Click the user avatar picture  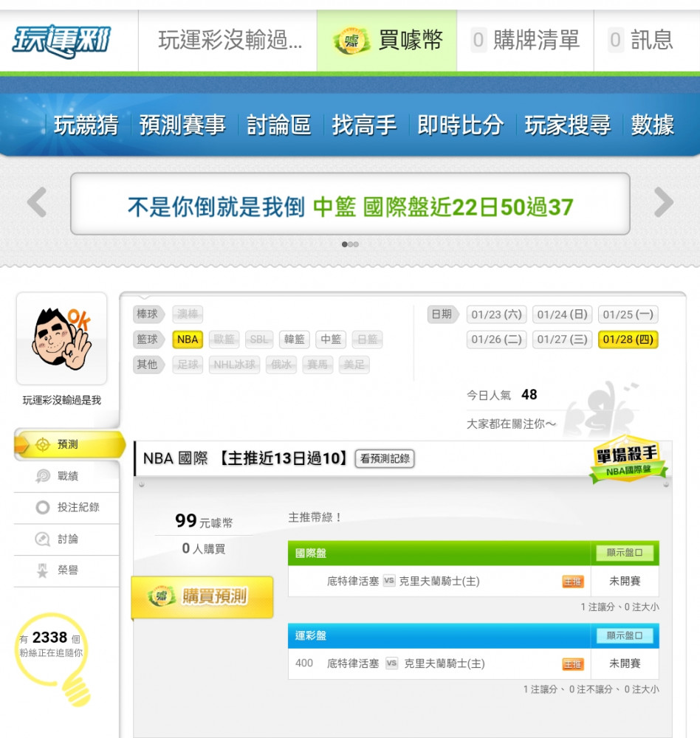coord(62,339)
